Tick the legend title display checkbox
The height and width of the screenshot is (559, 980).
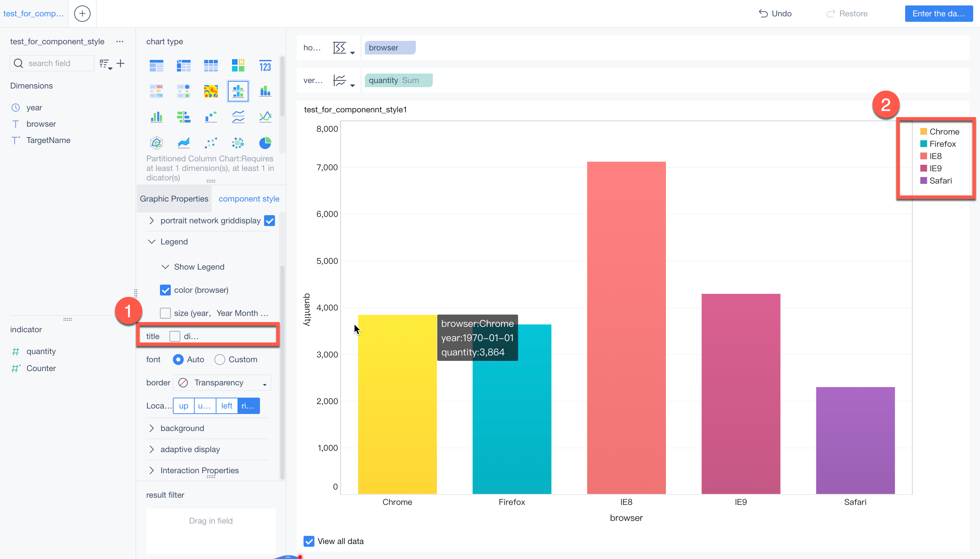tap(175, 336)
